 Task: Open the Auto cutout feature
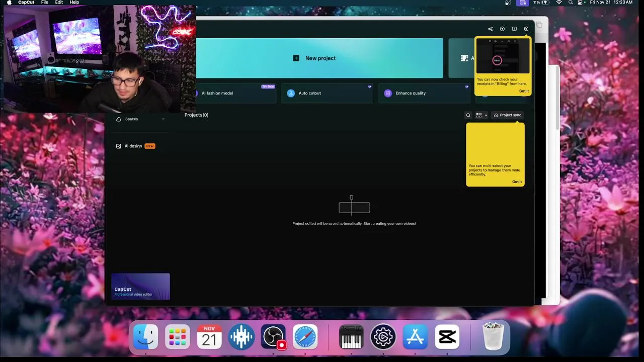[x=327, y=93]
